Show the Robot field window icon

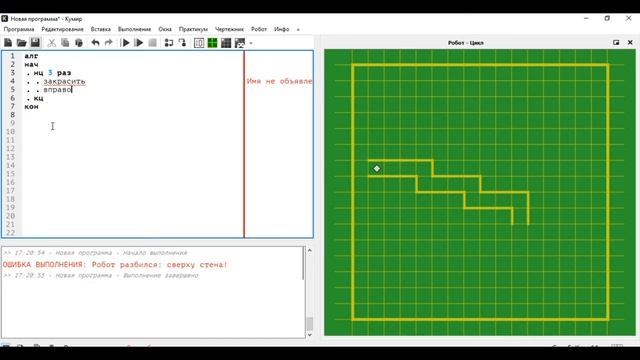point(212,43)
